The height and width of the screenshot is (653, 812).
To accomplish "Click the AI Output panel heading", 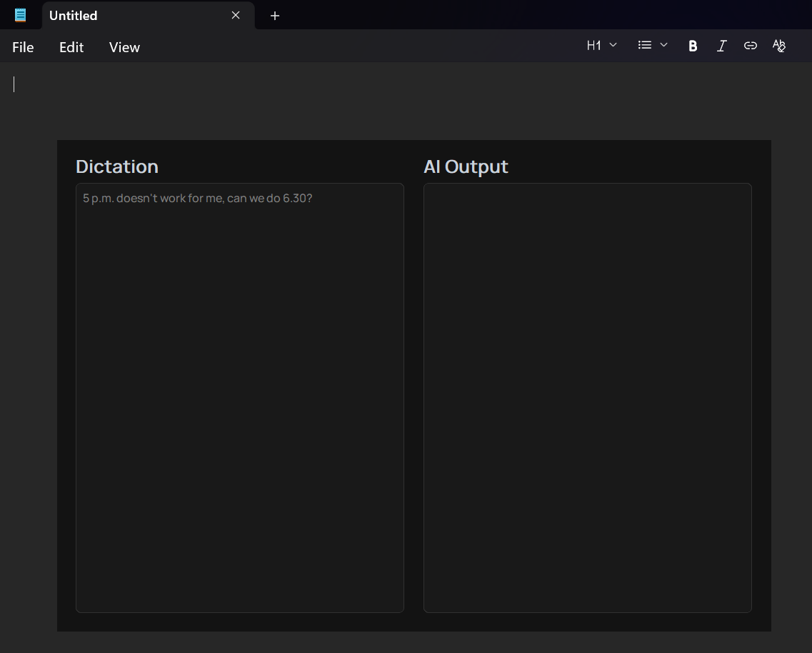I will click(466, 166).
